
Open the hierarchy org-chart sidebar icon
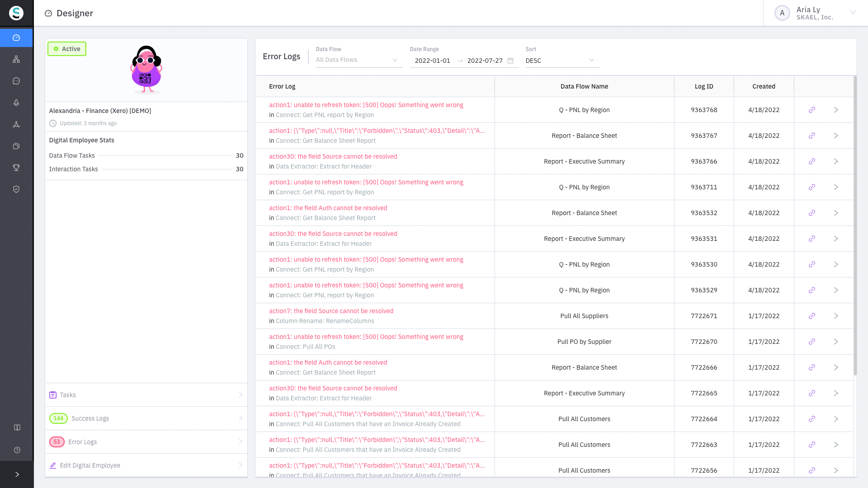(16, 60)
